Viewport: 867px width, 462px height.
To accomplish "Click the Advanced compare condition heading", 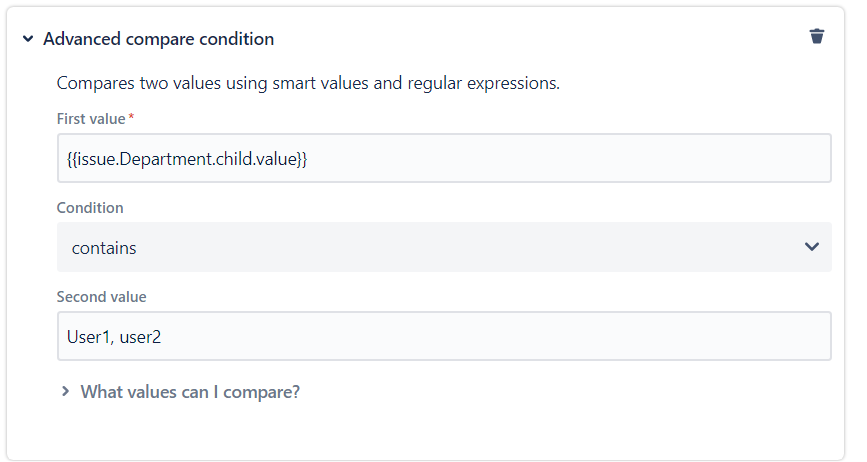I will coord(158,39).
